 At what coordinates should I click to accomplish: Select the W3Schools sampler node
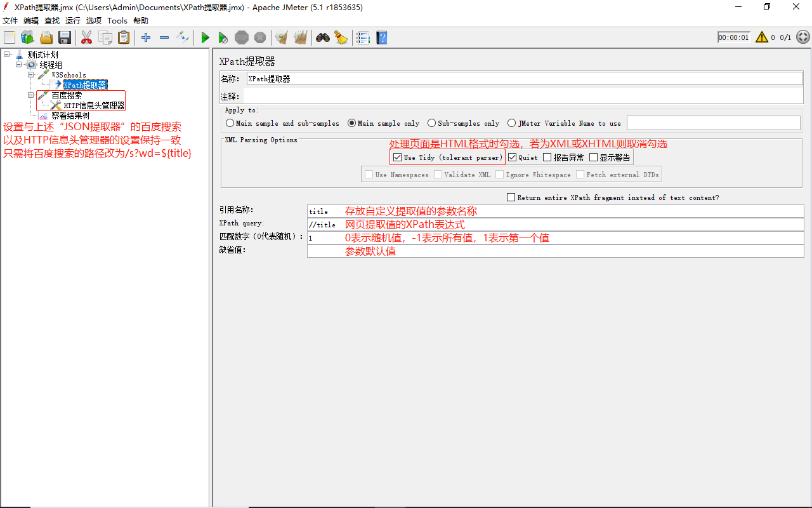click(69, 75)
